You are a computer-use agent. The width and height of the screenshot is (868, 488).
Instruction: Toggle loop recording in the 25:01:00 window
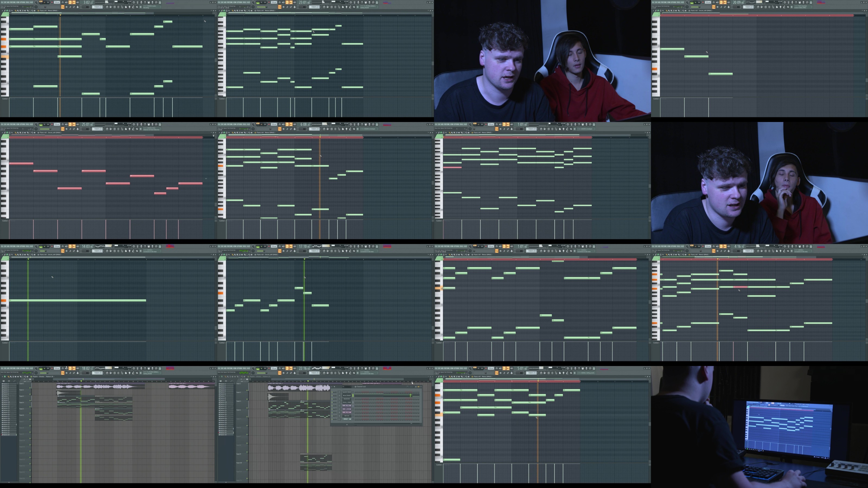(x=78, y=124)
